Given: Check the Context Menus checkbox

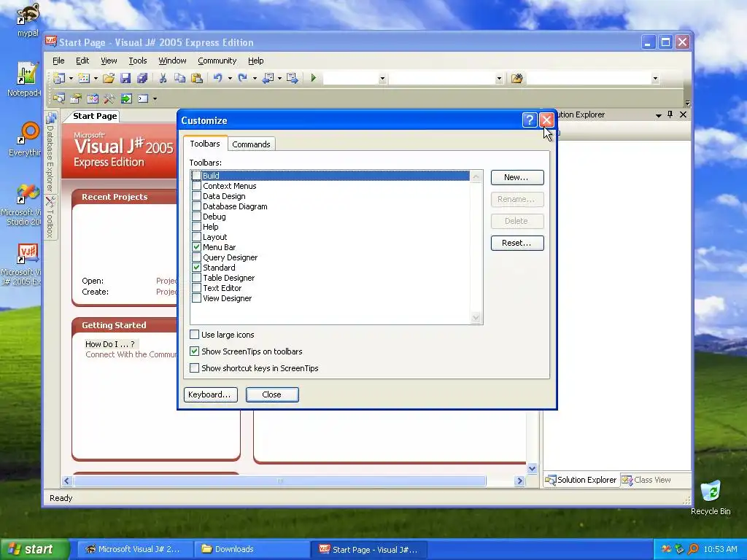Looking at the screenshot, I should [196, 186].
